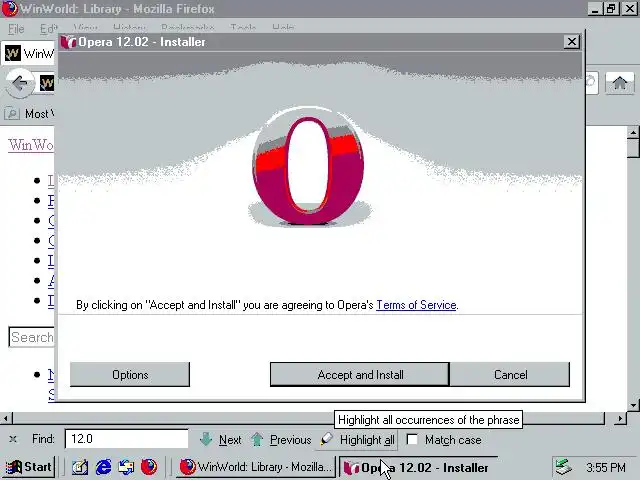Open Opera's Terms of Service link
This screenshot has width=640, height=480.
pyautogui.click(x=416, y=305)
